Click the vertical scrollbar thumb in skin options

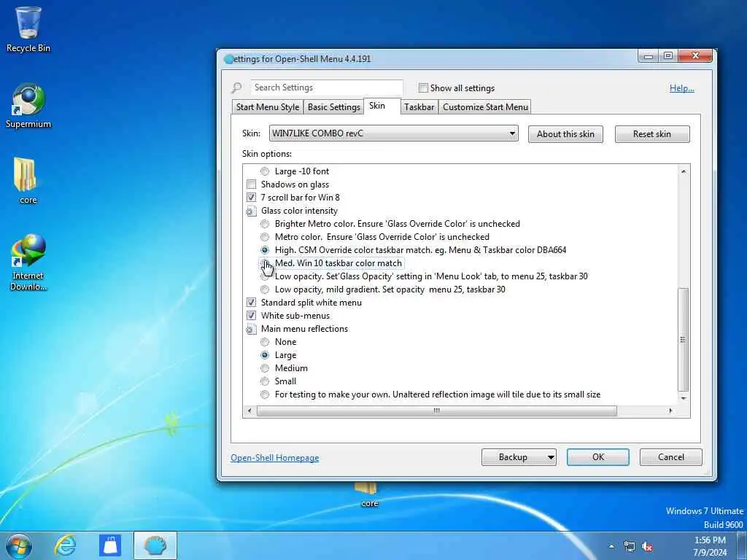[x=683, y=340]
